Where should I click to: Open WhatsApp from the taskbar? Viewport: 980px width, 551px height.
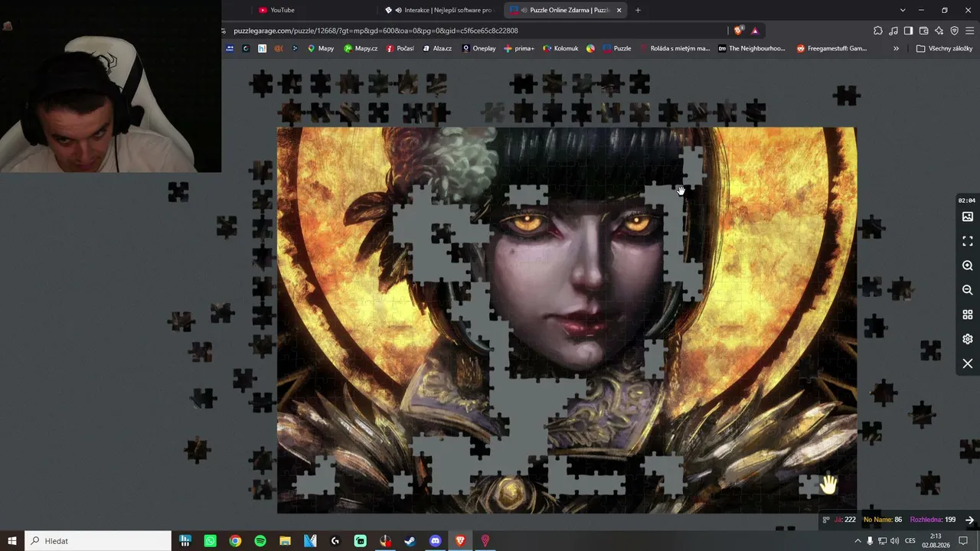pyautogui.click(x=211, y=541)
